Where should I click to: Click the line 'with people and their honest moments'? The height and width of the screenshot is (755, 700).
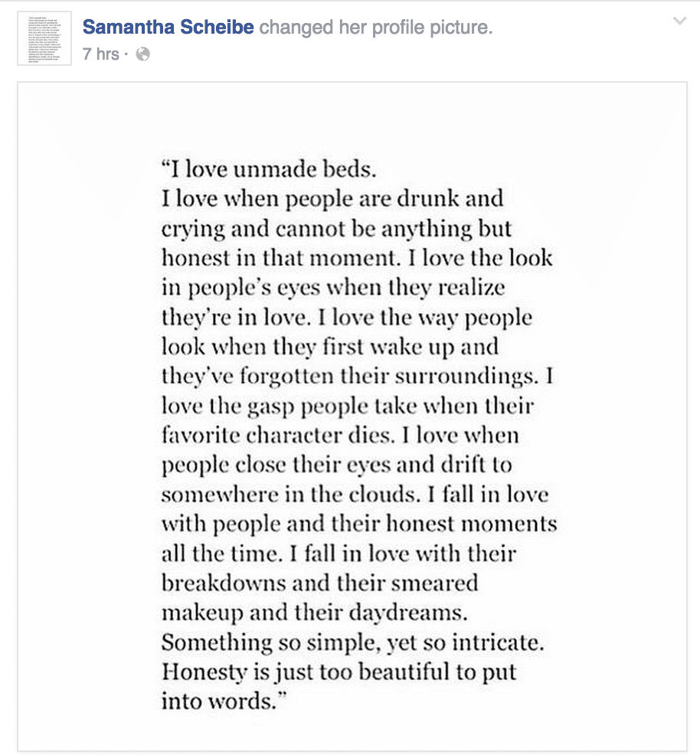(x=359, y=525)
